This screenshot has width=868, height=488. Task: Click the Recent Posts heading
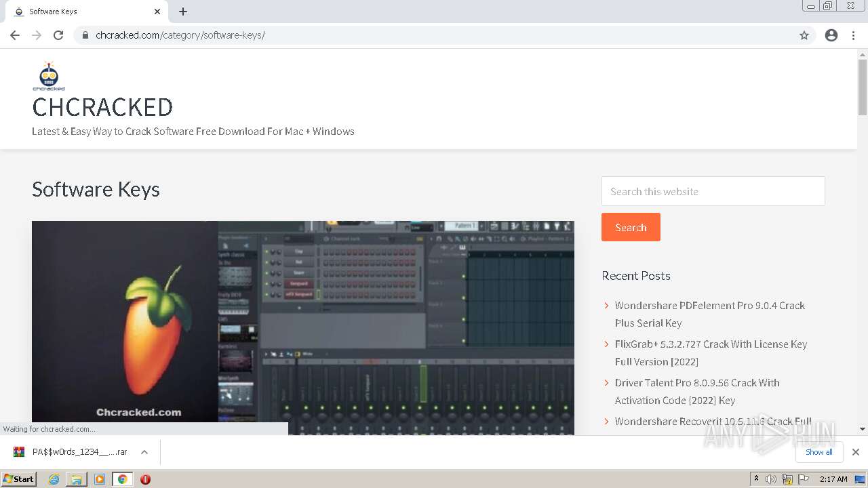[636, 276]
